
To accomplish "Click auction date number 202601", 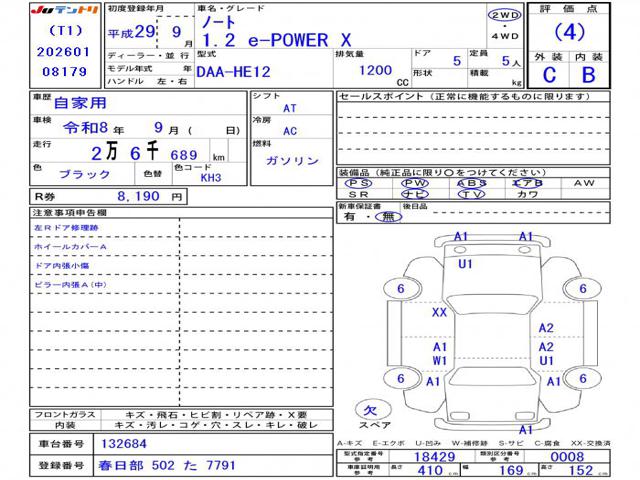I will (x=63, y=52).
